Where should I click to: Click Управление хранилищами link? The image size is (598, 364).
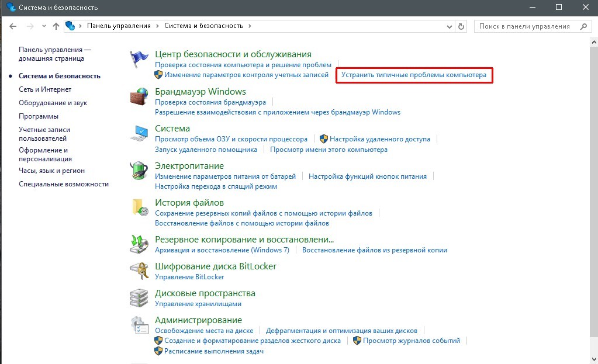(x=198, y=304)
